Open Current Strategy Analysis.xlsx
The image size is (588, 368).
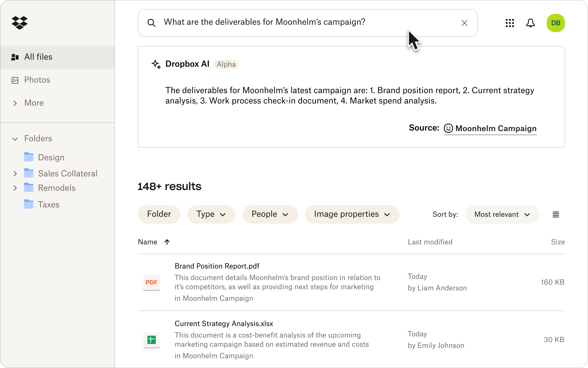pos(224,324)
